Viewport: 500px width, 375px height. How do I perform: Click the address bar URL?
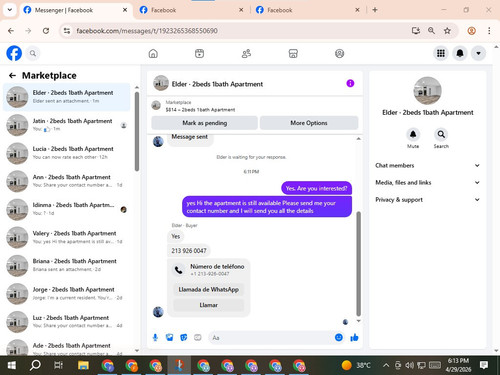147,31
